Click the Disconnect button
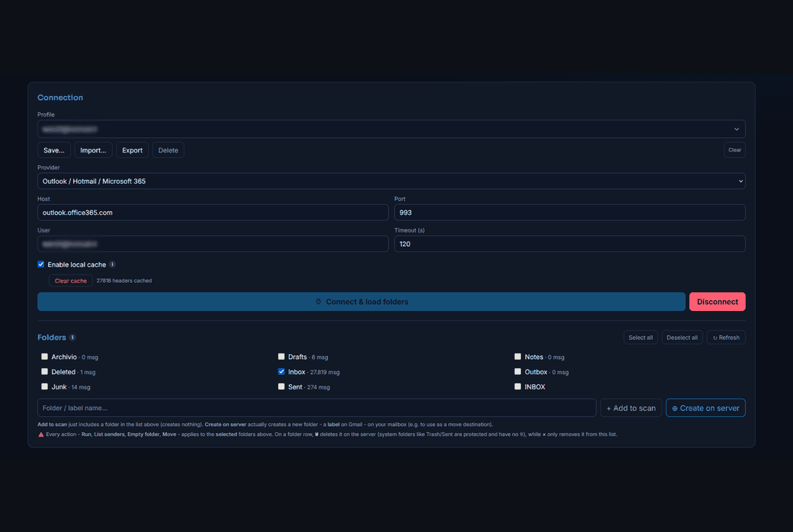Viewport: 793px width, 532px height. 718,302
